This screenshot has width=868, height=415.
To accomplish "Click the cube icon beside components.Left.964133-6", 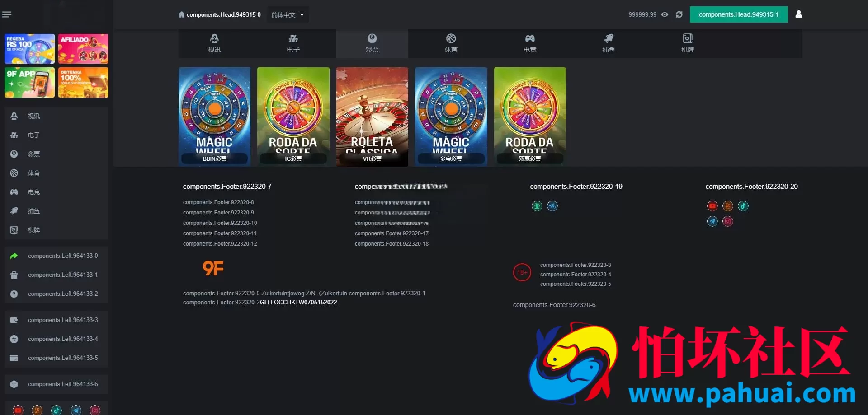I will [14, 384].
